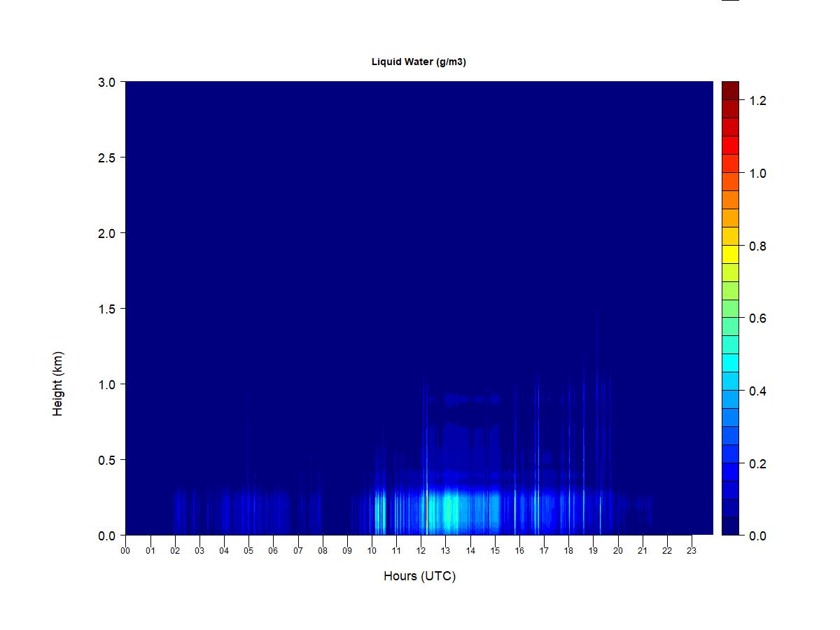Click the 0.2 colorbar scale label

(757, 463)
